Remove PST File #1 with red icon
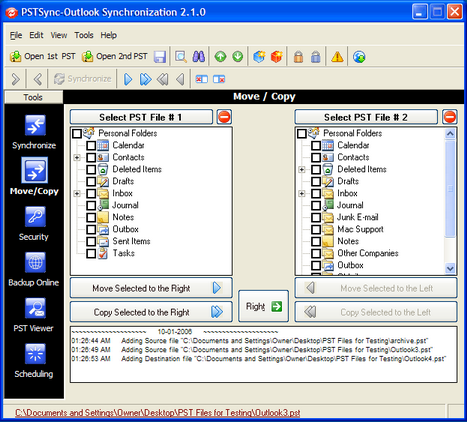The height and width of the screenshot is (422, 467). (x=224, y=117)
